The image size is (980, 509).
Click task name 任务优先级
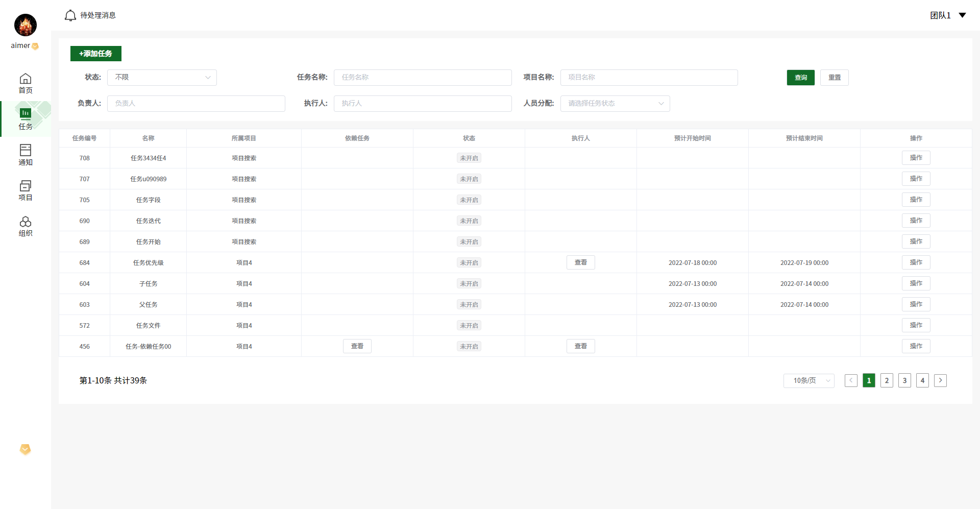coord(149,263)
